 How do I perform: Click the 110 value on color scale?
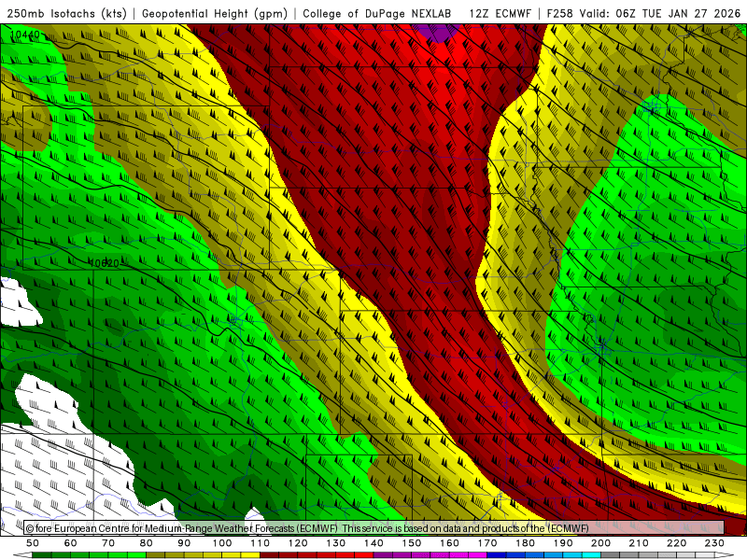(x=261, y=543)
